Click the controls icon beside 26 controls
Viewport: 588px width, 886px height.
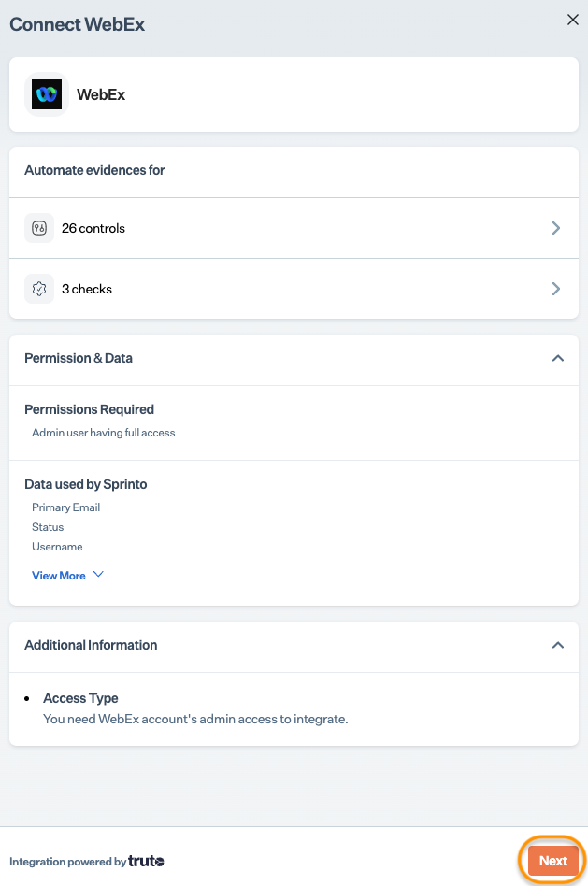[39, 228]
